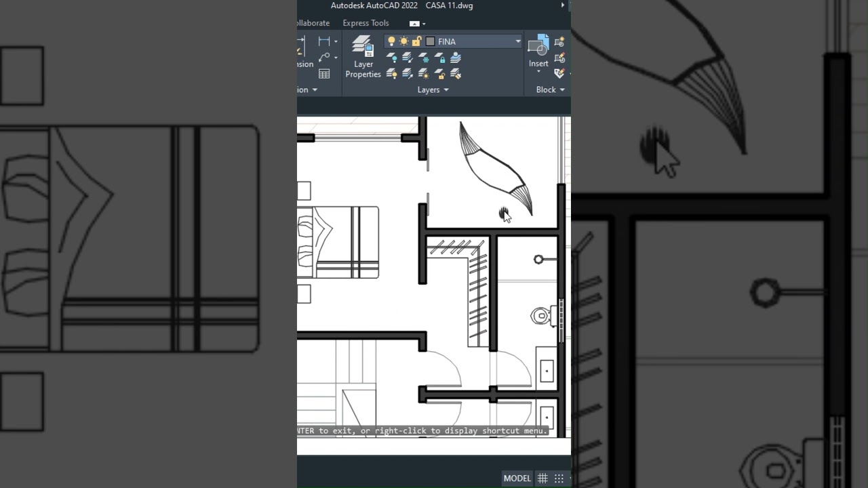Click the Insert block icon

[x=538, y=46]
